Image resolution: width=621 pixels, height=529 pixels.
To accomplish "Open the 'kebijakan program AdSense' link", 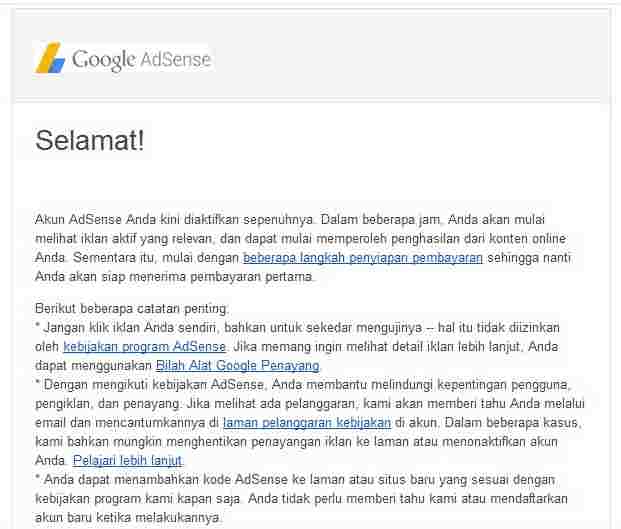I will point(145,347).
